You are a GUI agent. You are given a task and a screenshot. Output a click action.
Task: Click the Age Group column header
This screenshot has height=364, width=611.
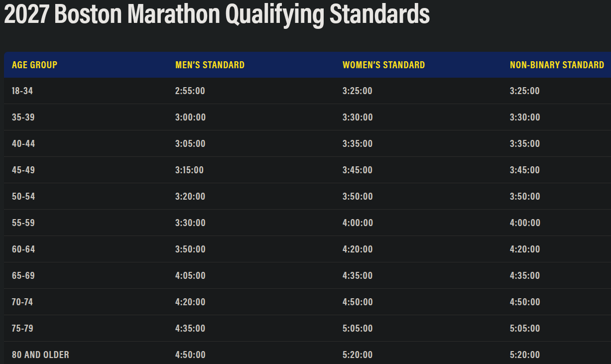coord(34,65)
